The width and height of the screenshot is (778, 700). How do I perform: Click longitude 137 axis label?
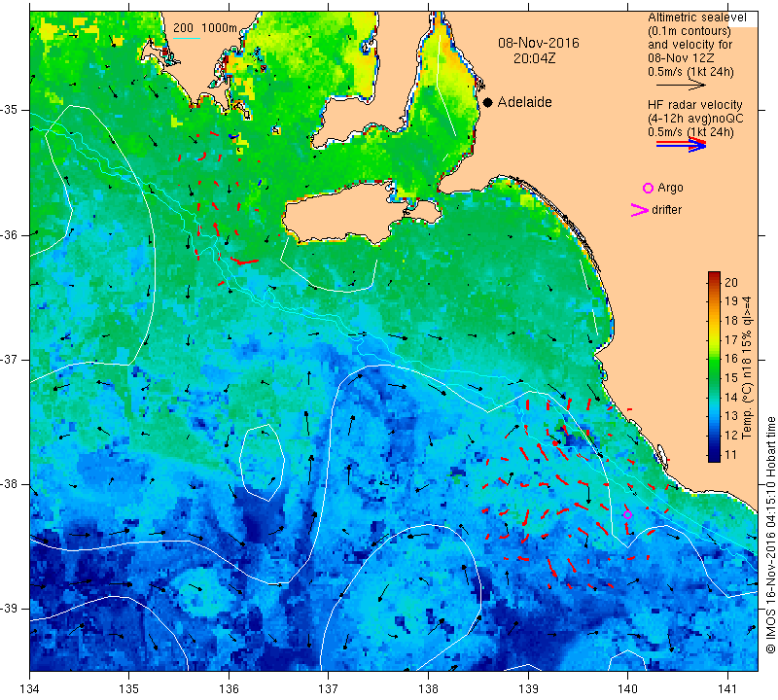tap(328, 689)
